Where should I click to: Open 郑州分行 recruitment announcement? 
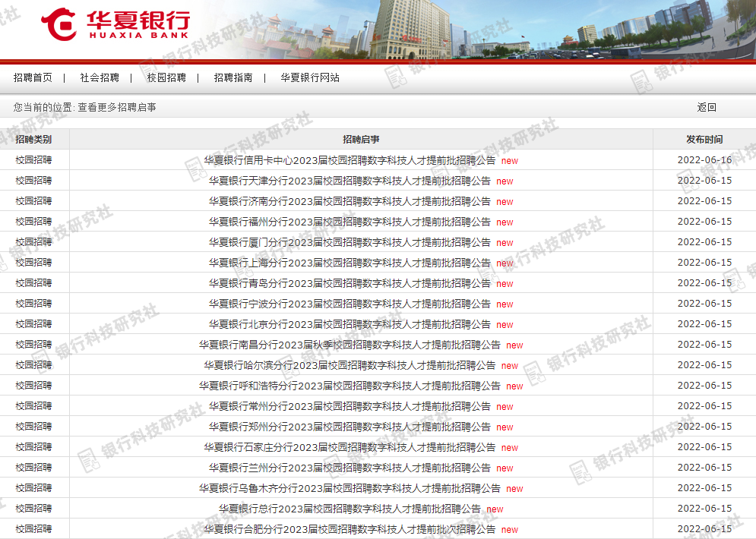pyautogui.click(x=350, y=427)
